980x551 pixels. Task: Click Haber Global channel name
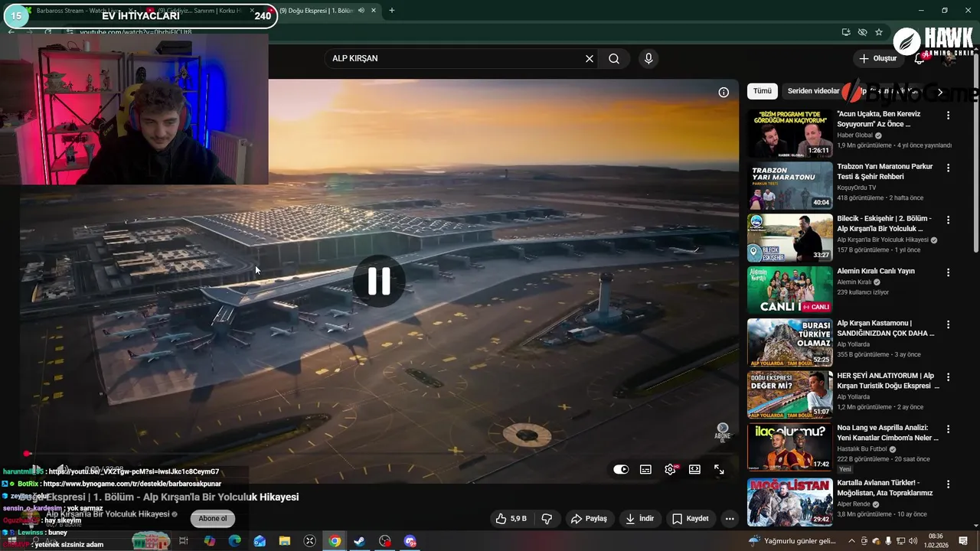coord(854,135)
